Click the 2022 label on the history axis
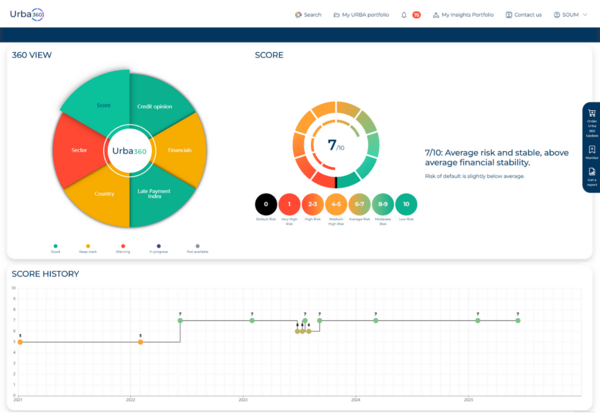The image size is (600, 419). click(130, 400)
